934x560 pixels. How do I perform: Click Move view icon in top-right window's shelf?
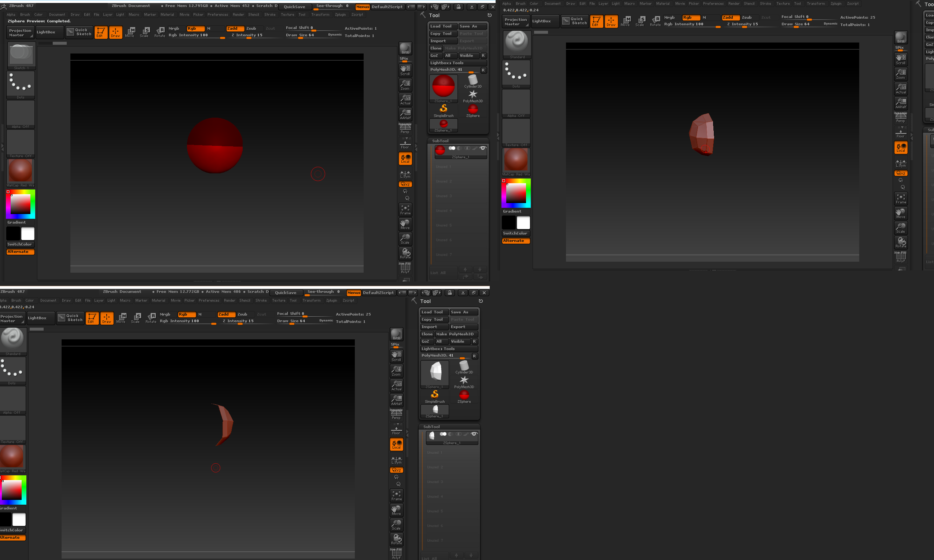point(901,213)
